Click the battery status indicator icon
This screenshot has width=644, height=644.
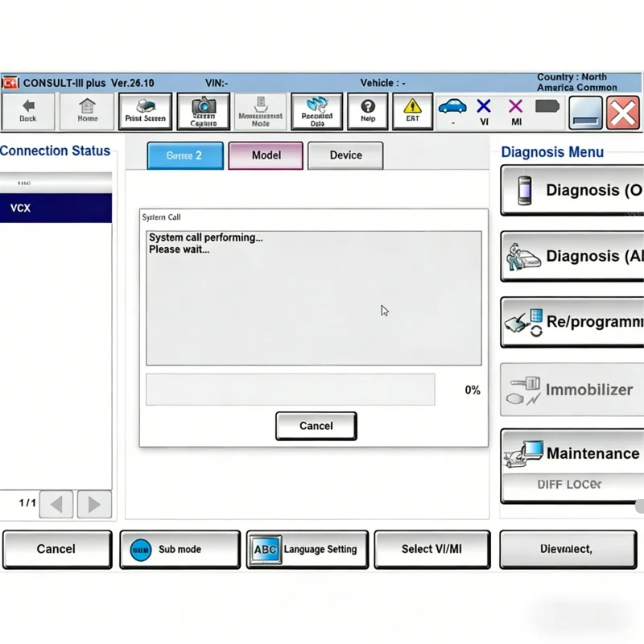pos(547,107)
